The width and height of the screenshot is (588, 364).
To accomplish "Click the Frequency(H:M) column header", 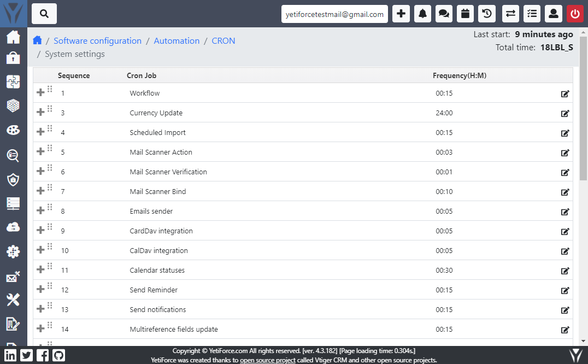I will pyautogui.click(x=460, y=75).
